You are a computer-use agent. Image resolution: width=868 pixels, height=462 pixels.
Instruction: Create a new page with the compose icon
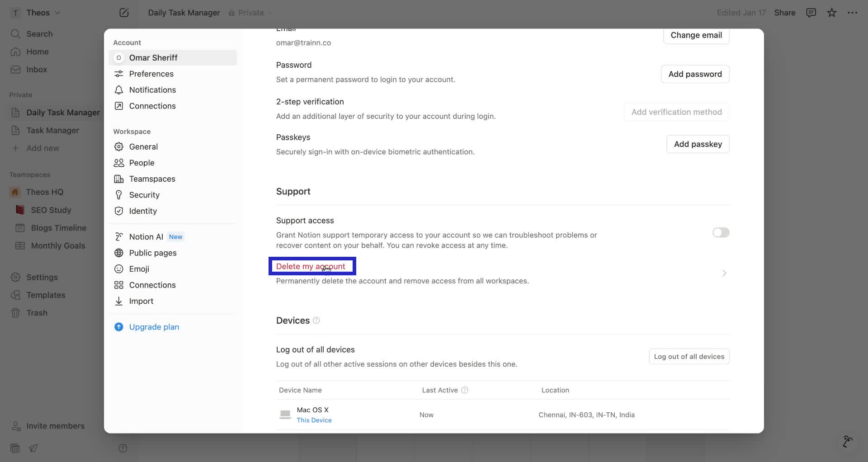(x=124, y=13)
